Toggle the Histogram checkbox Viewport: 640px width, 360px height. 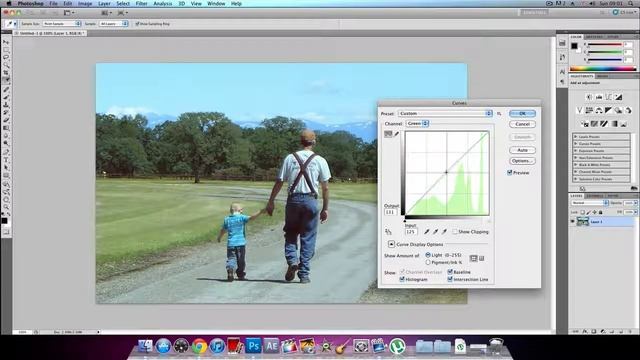point(402,279)
